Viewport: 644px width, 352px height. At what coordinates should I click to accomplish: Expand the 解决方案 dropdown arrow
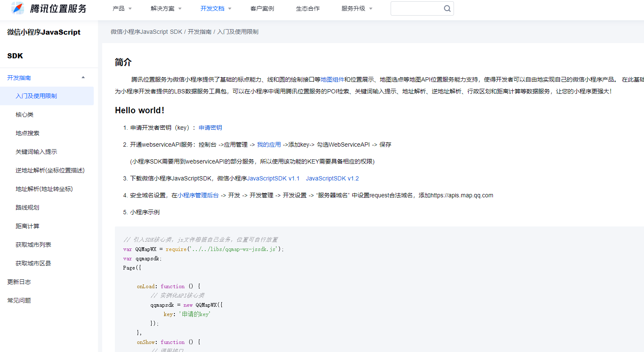180,8
